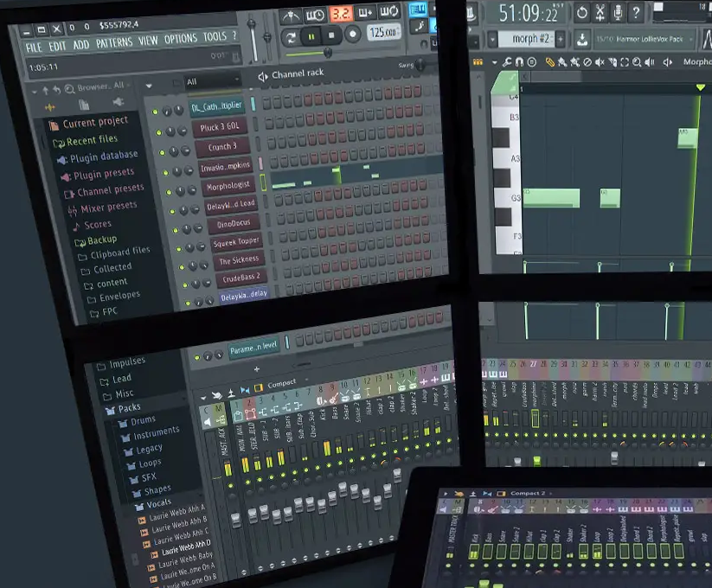Select the Squeek Topper channel button
The image size is (712, 588).
(x=235, y=243)
